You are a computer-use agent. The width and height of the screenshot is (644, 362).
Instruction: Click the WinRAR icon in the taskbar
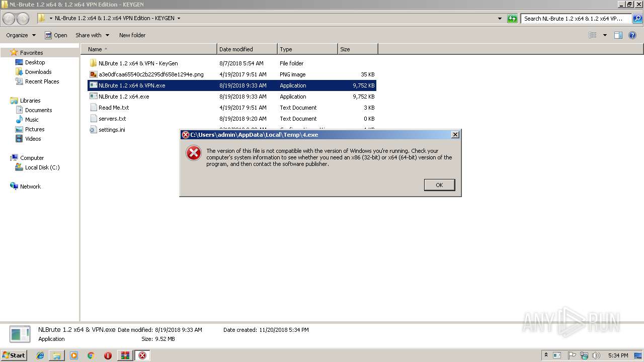coord(125,355)
